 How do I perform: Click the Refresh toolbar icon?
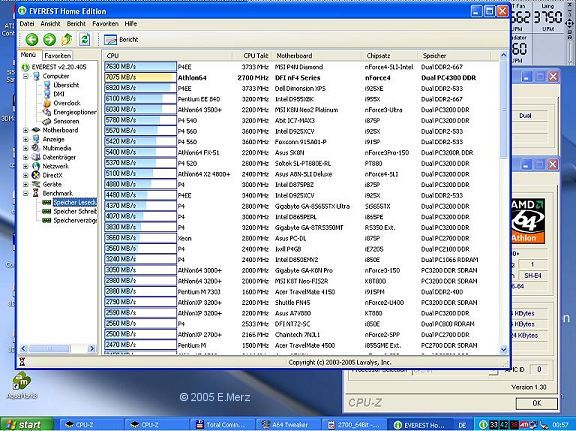coord(84,39)
